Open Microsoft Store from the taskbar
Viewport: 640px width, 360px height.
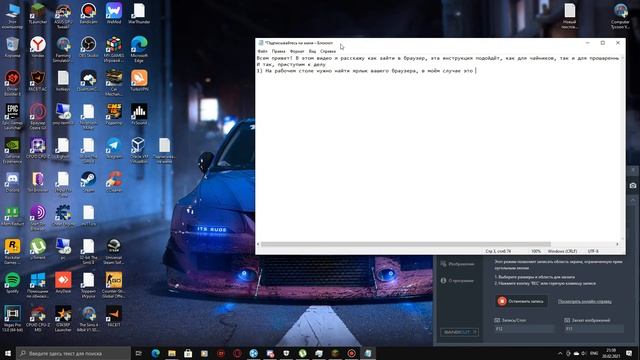coord(188,353)
